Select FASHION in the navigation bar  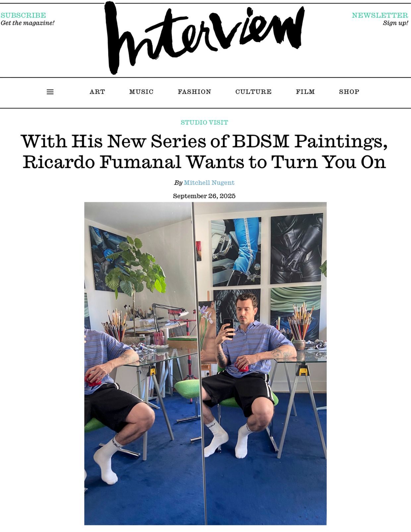click(194, 92)
